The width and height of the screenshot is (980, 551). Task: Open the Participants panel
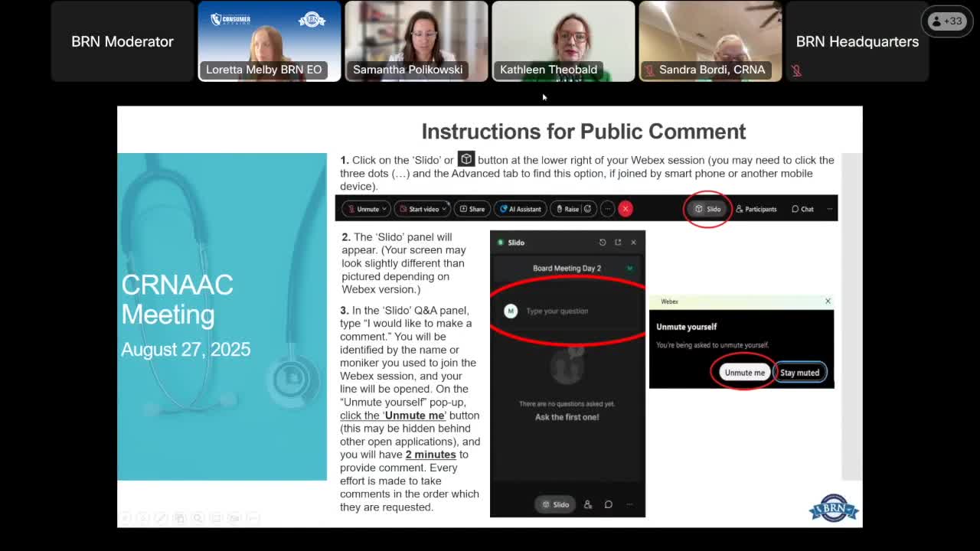[x=756, y=209]
